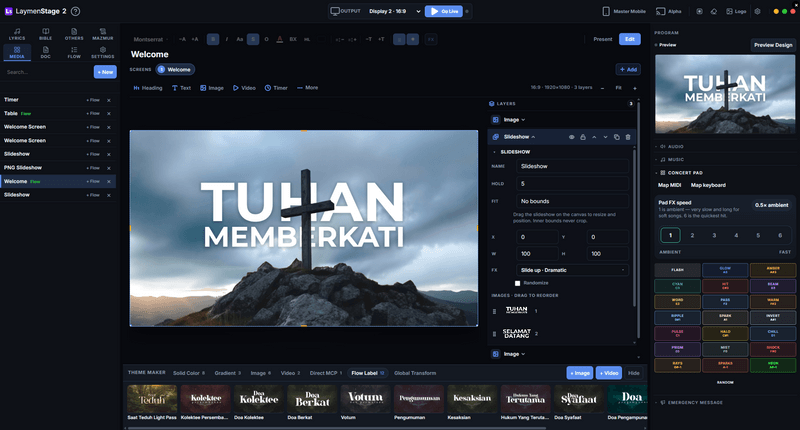
Task: Add an Image element to canvas
Action: (x=212, y=88)
